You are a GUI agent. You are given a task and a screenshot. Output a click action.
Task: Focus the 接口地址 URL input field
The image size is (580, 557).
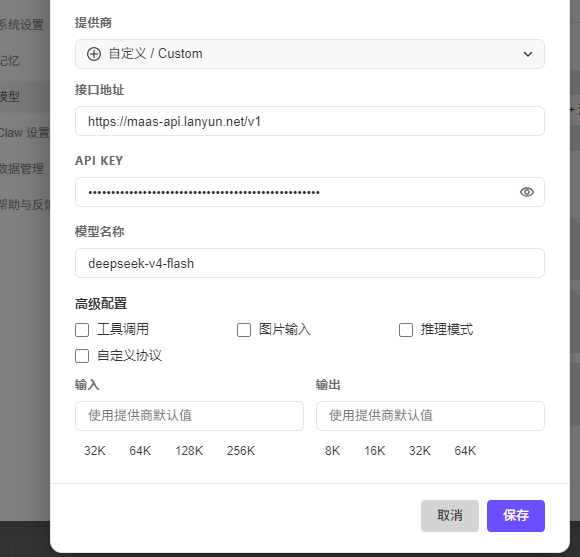pyautogui.click(x=310, y=121)
